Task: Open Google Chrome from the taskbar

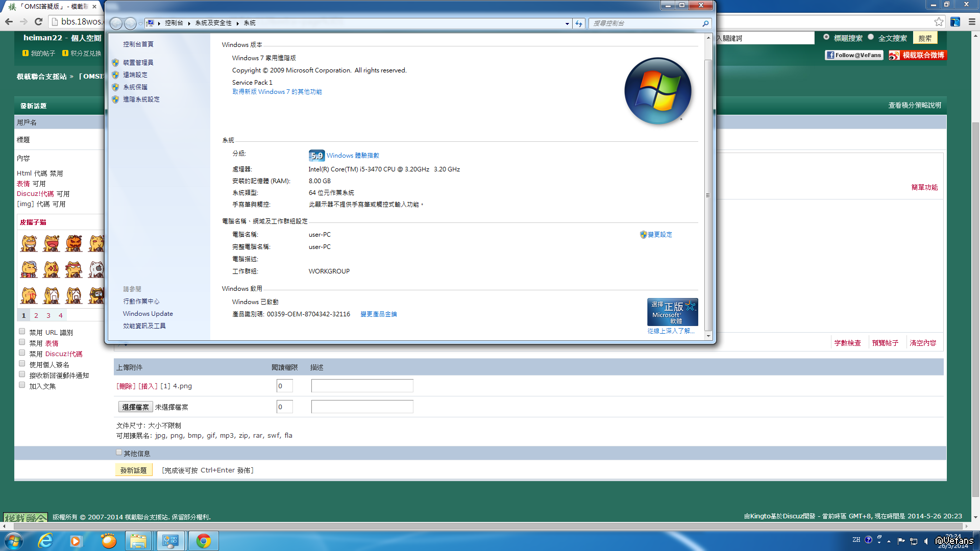Action: (x=203, y=541)
